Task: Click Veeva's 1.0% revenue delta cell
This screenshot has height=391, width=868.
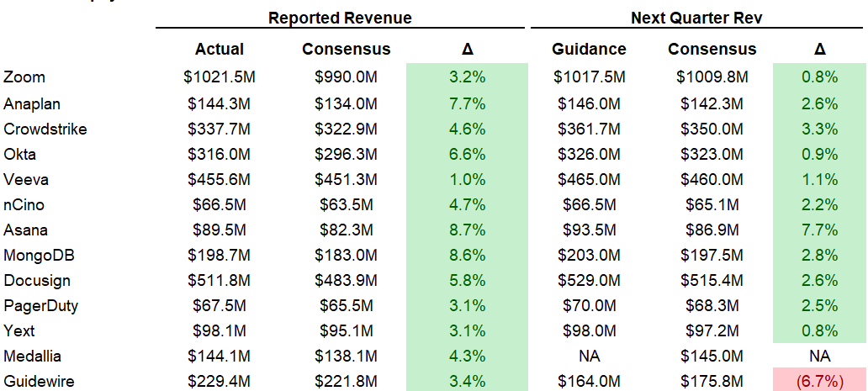Action: click(x=467, y=179)
